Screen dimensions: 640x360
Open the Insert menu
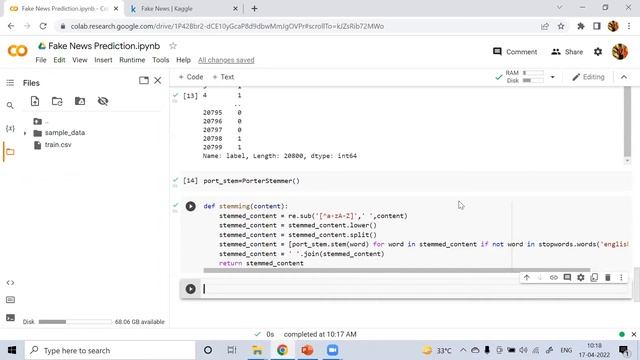coord(103,60)
